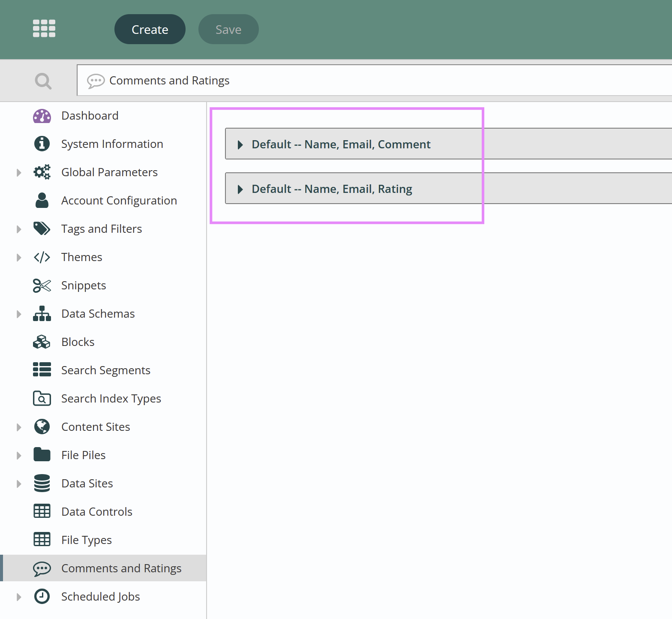Click the Content Sites label
This screenshot has height=619, width=672.
pyautogui.click(x=96, y=427)
